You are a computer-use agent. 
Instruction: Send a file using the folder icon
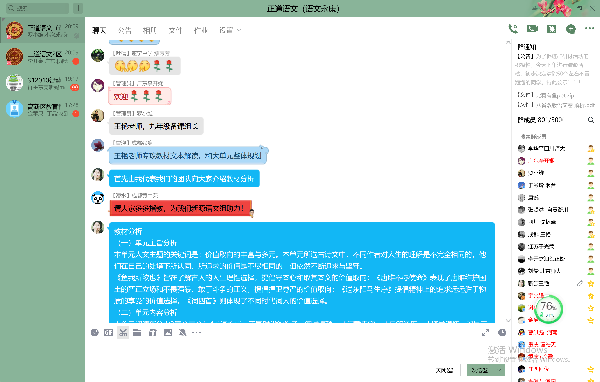pyautogui.click(x=137, y=333)
